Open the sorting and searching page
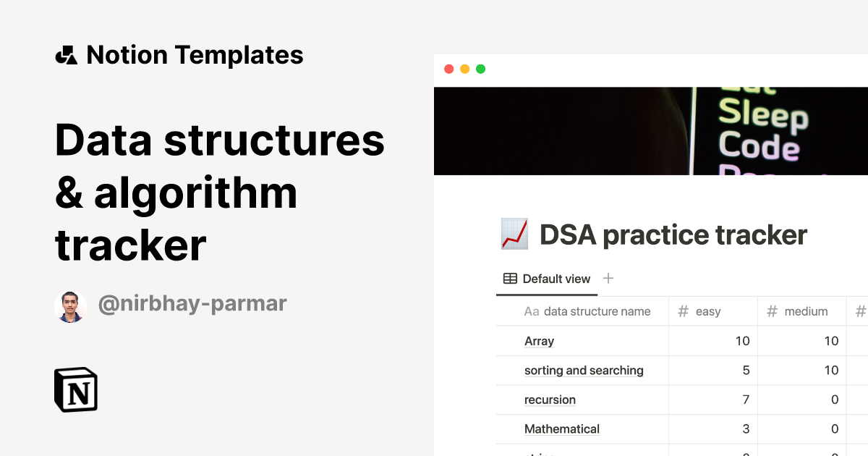The height and width of the screenshot is (456, 868). point(584,370)
